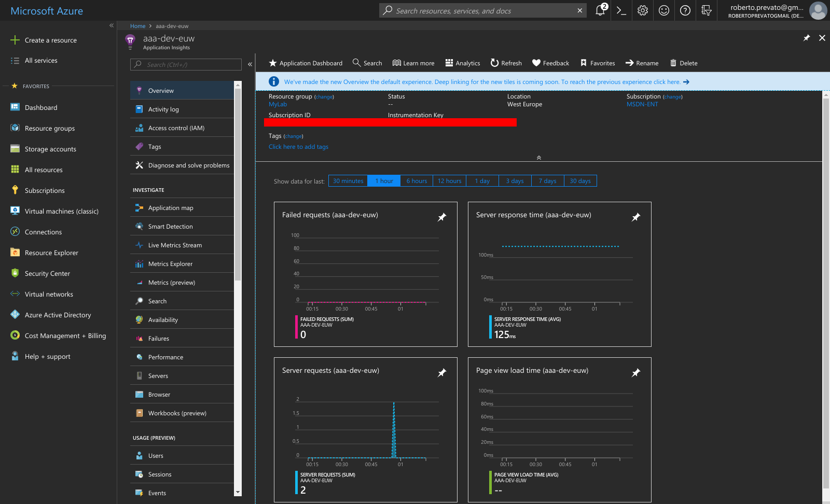
Task: Click Home breadcrumb link
Action: point(137,26)
